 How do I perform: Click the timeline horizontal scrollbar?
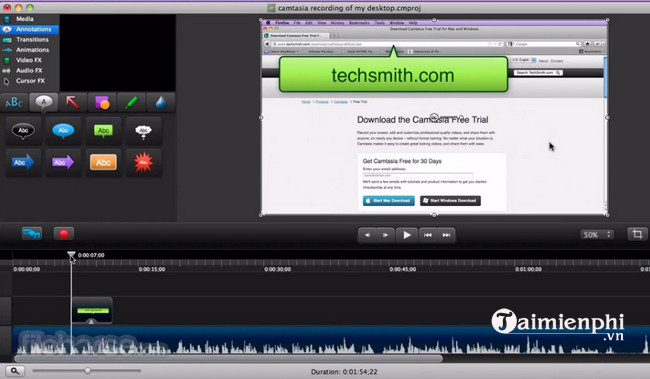coord(228,359)
